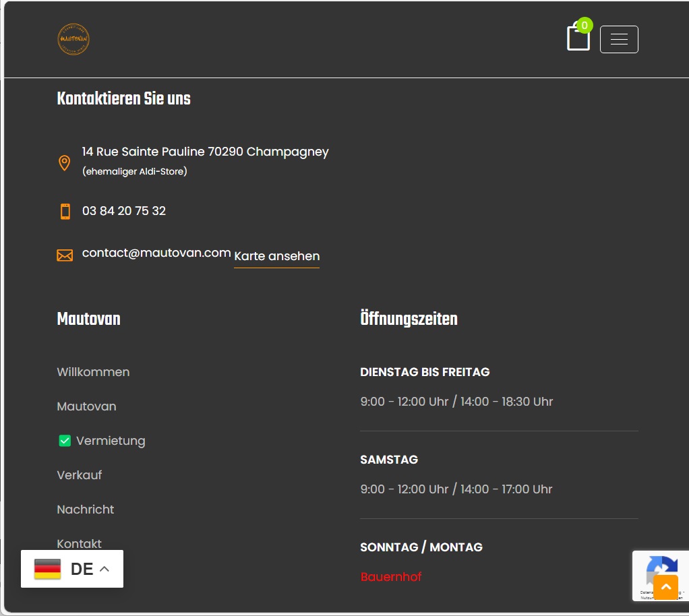The height and width of the screenshot is (616, 689).
Task: Open the Karte ansehen link
Action: pos(277,256)
